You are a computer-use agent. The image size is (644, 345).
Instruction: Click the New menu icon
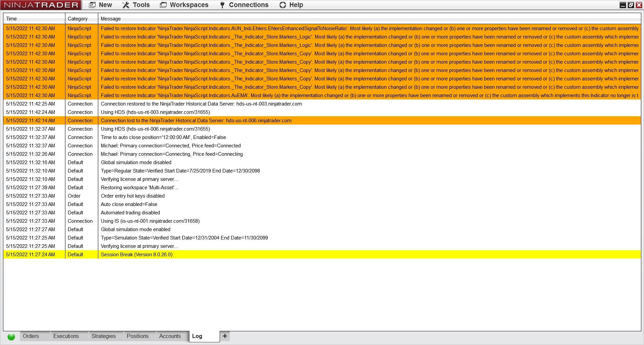pos(92,5)
